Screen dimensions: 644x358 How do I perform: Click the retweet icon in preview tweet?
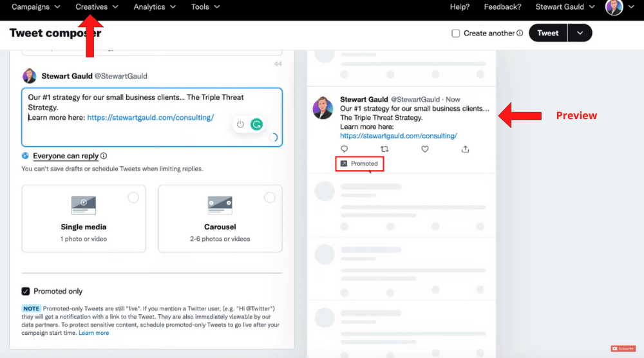pos(384,149)
